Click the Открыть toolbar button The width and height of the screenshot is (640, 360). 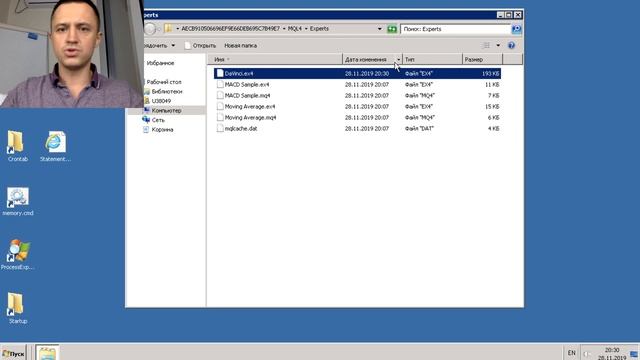tap(200, 46)
